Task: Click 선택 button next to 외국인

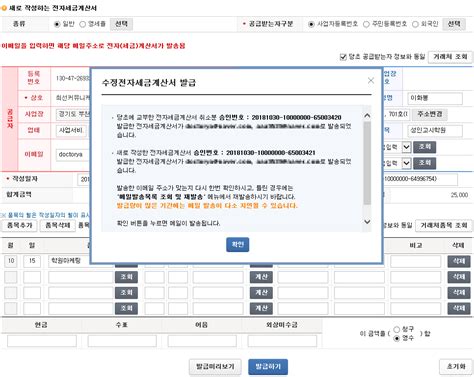Action: [x=454, y=24]
